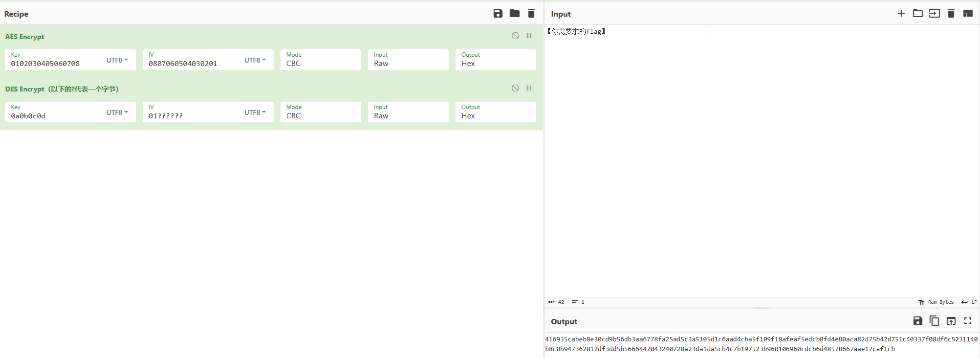Click the Input pane heading
The width and height of the screenshot is (980, 358).
[x=561, y=14]
